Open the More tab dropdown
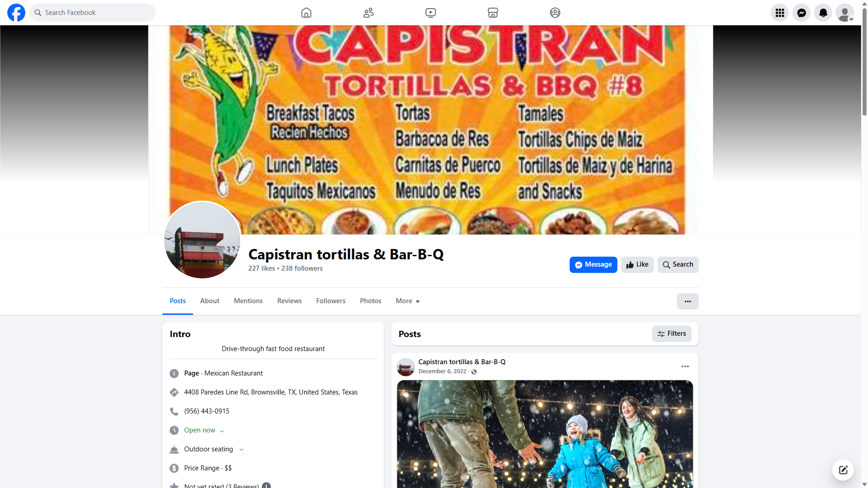This screenshot has height=488, width=868. (408, 301)
